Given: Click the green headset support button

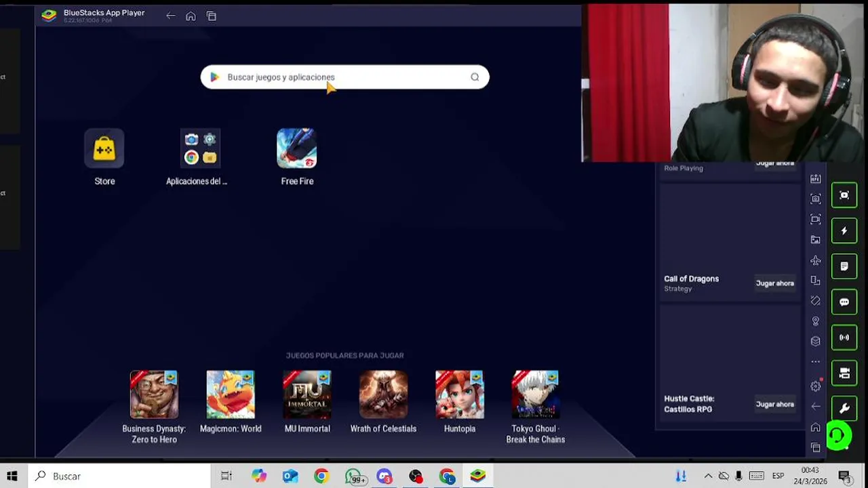Looking at the screenshot, I should pyautogui.click(x=839, y=436).
